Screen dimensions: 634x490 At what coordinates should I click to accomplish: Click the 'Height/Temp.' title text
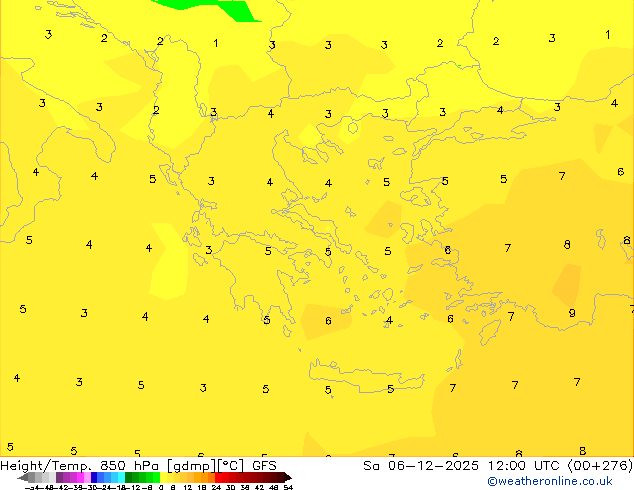click(46, 465)
